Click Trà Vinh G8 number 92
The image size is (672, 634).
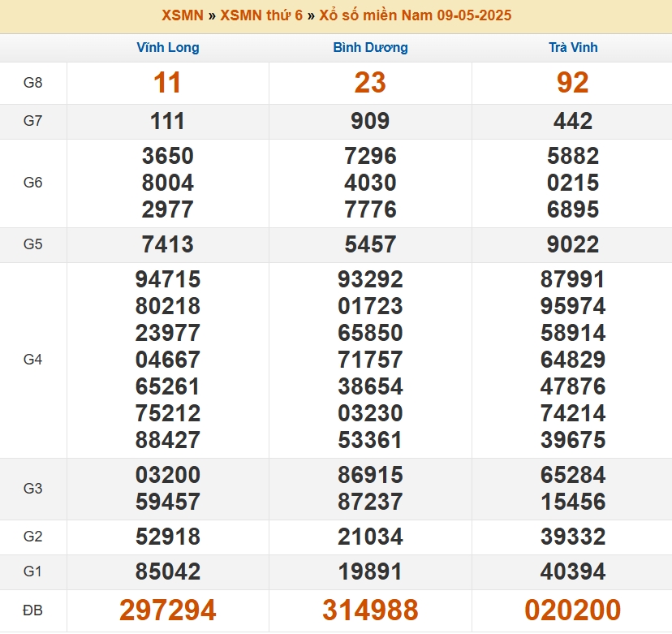click(x=573, y=82)
